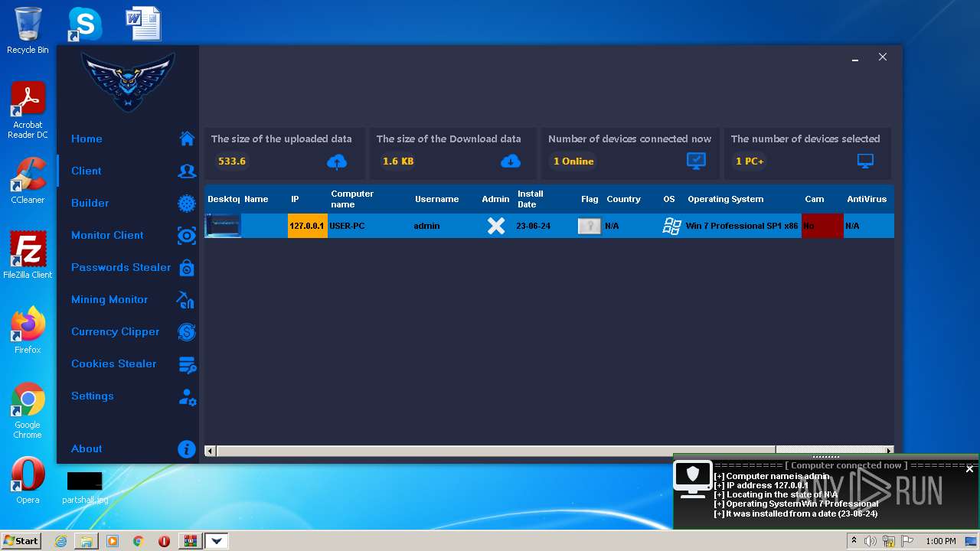Image resolution: width=980 pixels, height=551 pixels.
Task: Click the Install Date column header
Action: coord(531,199)
